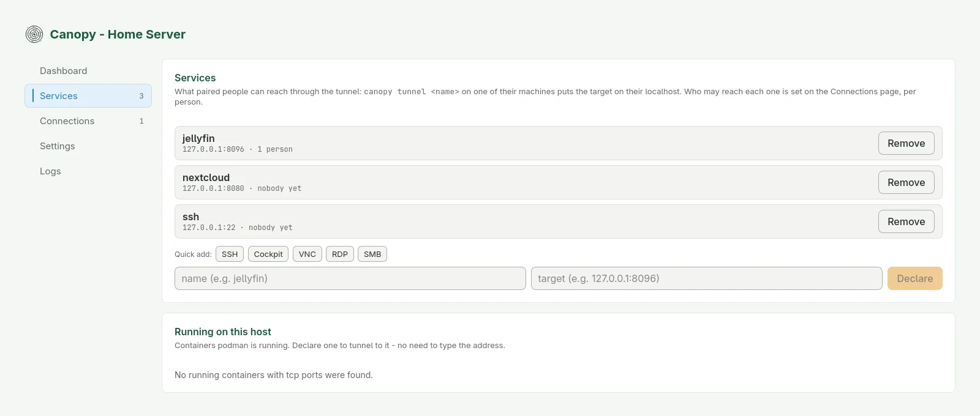Click the ssh service name
Viewport: 980px width, 416px height.
pos(190,217)
